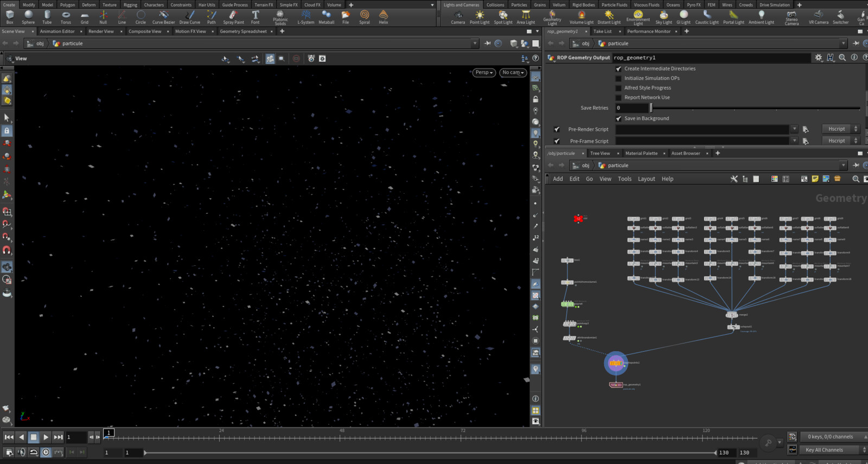
Task: Adjust the Save Retries slider
Action: [755, 108]
